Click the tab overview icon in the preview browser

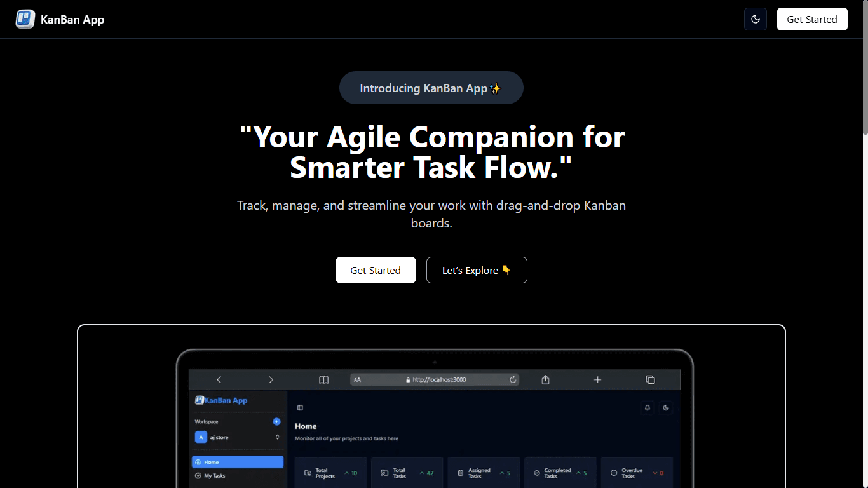coord(651,379)
